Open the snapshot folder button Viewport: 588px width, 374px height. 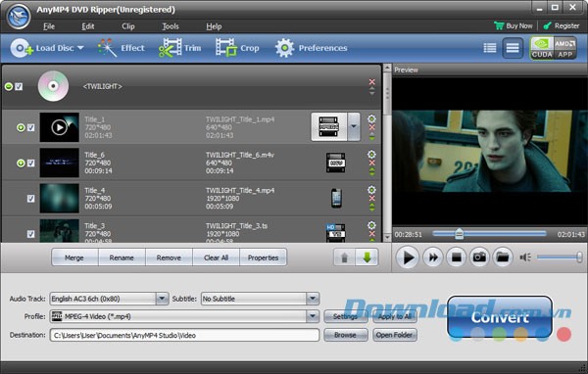503,257
